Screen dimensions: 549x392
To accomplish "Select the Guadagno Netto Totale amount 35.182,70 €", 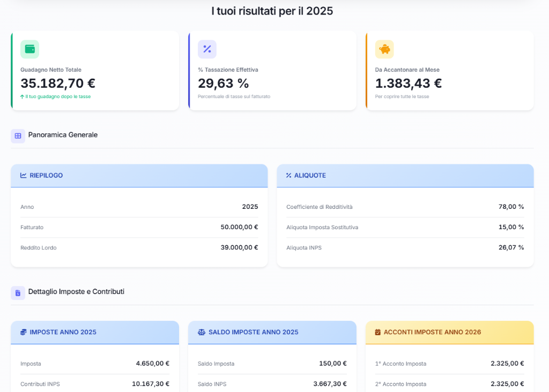I will point(58,84).
